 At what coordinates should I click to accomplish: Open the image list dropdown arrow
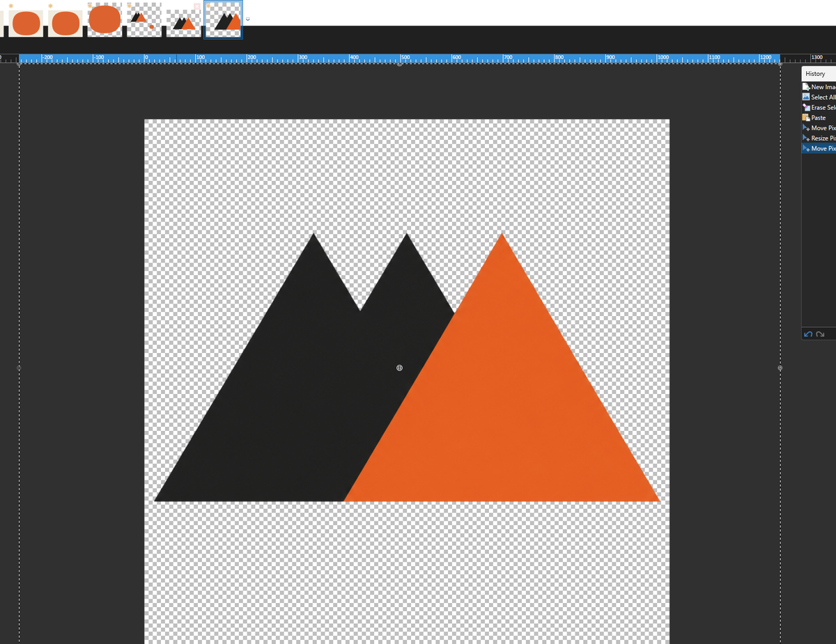(x=247, y=19)
